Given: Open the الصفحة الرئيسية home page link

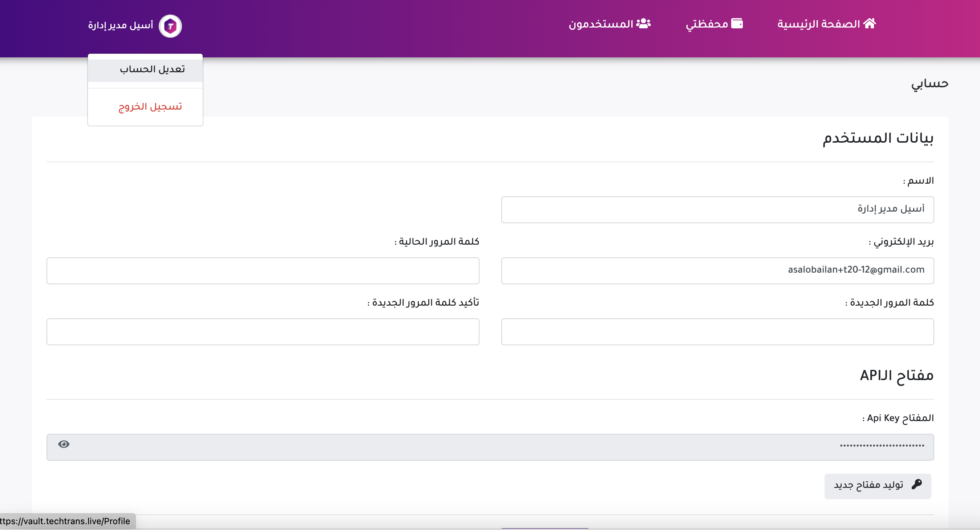Looking at the screenshot, I should click(819, 24).
